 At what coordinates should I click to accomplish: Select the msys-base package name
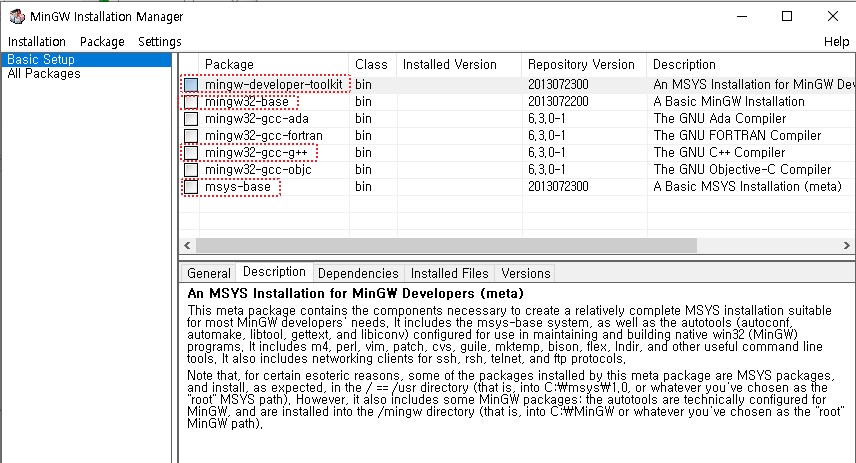pos(237,187)
